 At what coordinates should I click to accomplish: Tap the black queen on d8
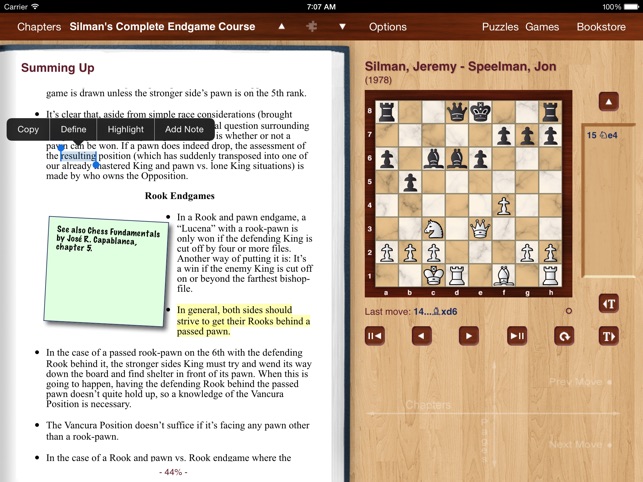tap(457, 112)
